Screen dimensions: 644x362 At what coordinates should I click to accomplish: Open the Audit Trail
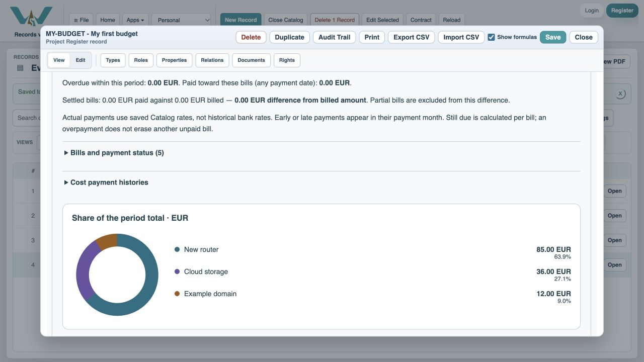[x=335, y=37]
